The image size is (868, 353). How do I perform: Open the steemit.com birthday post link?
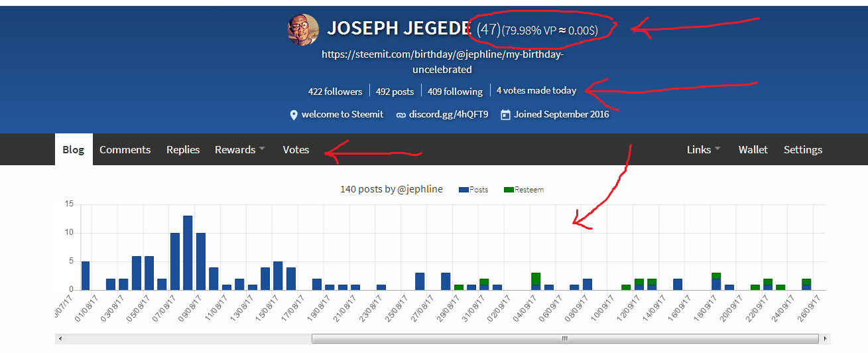point(442,62)
